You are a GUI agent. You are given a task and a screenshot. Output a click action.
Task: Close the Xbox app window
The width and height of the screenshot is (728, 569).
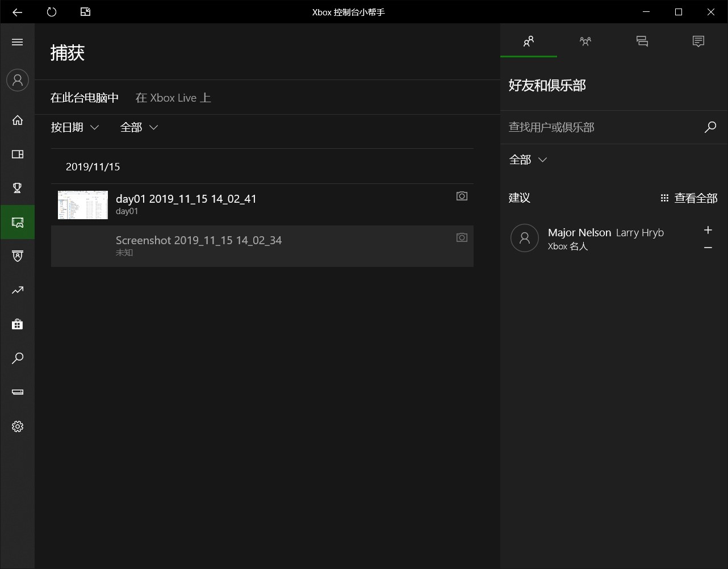tap(711, 12)
